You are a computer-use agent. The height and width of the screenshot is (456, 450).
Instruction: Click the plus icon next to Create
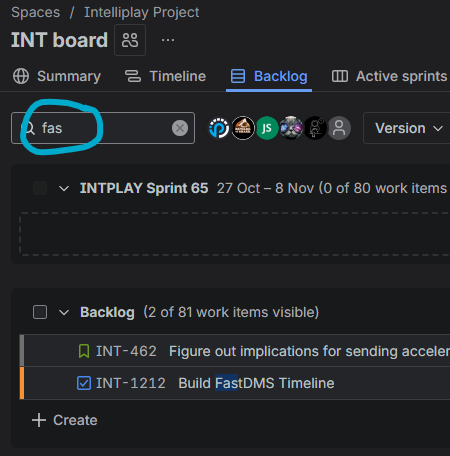(39, 420)
